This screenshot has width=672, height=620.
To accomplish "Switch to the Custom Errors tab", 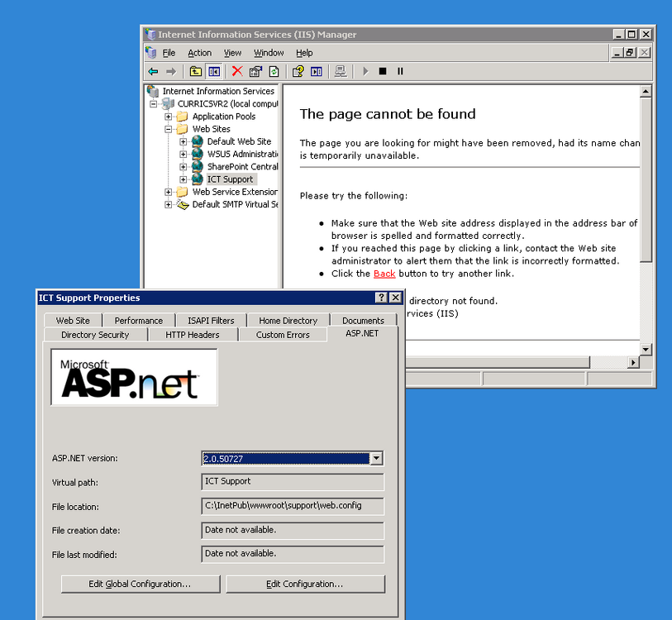I will [x=283, y=335].
